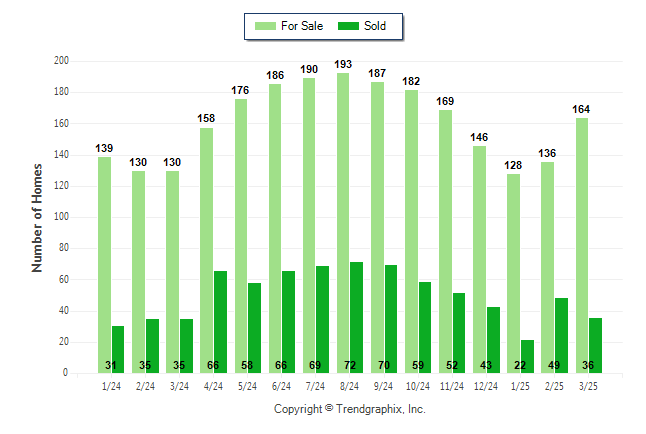Click the For Sale bar labeled 182
Image resolution: width=646 pixels, height=434 pixels.
coord(411,232)
